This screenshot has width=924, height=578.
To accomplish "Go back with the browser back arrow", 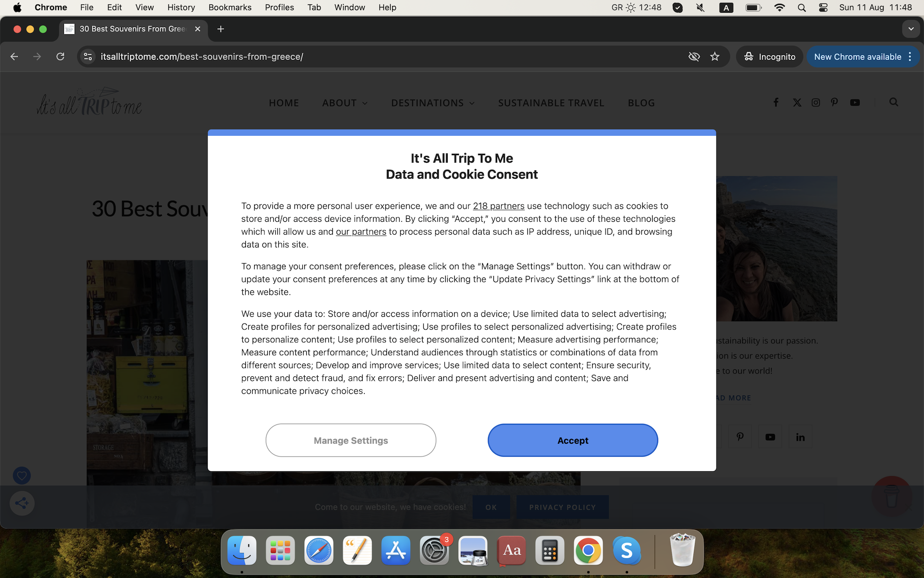I will pyautogui.click(x=14, y=57).
